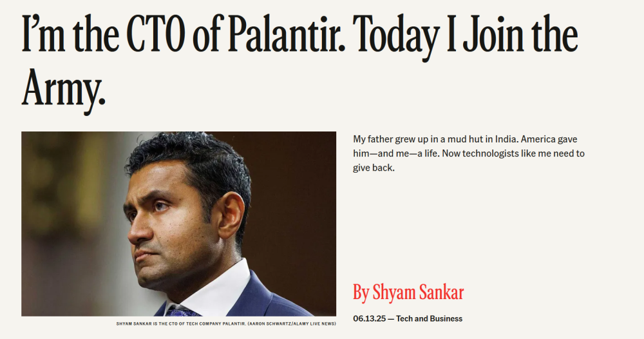
Task: Open the Tech and Business category link
Action: tap(429, 318)
